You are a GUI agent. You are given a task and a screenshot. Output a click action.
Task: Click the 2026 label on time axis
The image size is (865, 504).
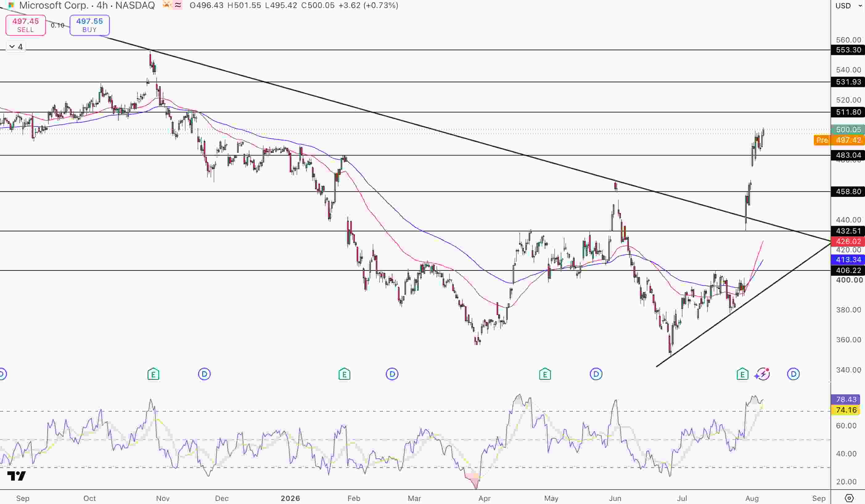pyautogui.click(x=290, y=498)
